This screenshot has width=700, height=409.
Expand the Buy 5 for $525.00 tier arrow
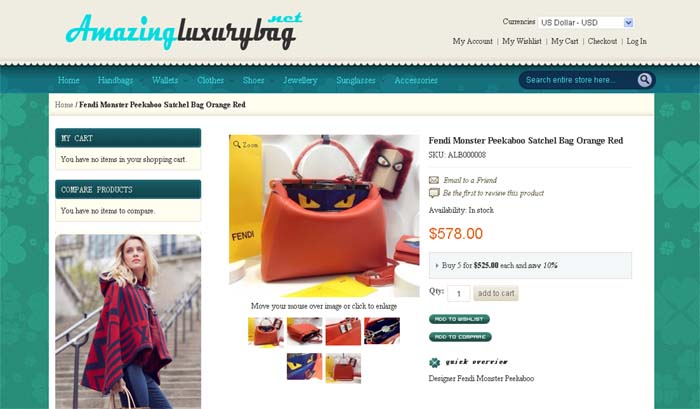tap(437, 266)
